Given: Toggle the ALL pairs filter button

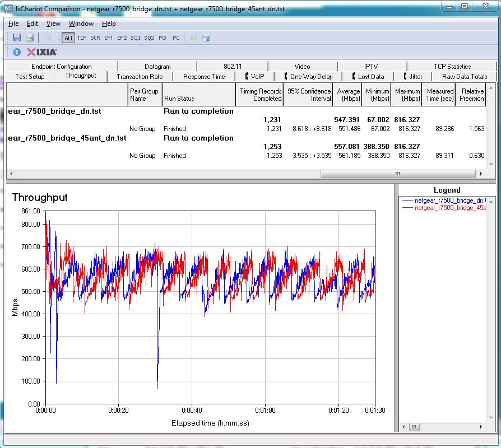Looking at the screenshot, I should pos(69,38).
